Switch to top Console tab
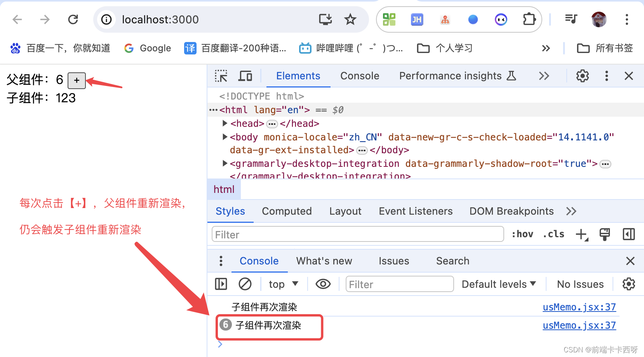The image size is (644, 357). [360, 76]
